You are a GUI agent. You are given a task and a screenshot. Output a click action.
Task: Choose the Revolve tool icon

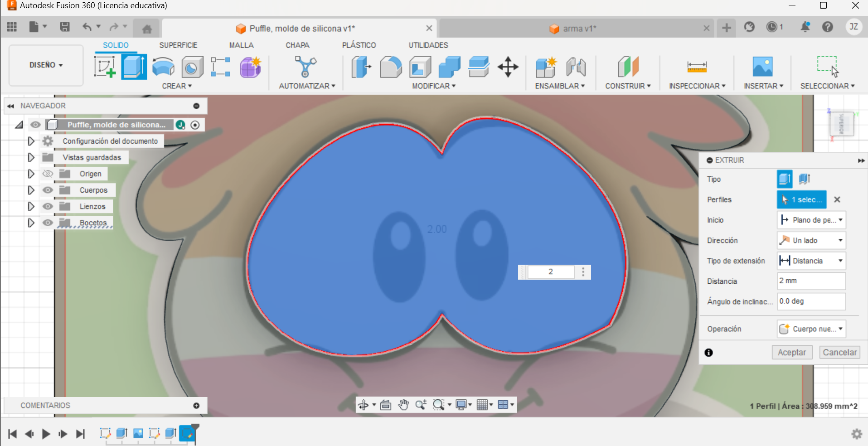point(163,67)
